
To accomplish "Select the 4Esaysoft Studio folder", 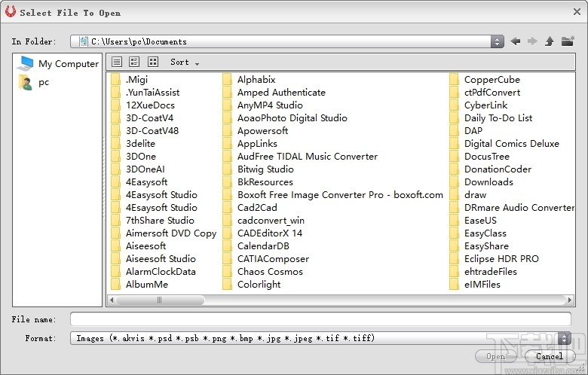I will (x=154, y=208).
